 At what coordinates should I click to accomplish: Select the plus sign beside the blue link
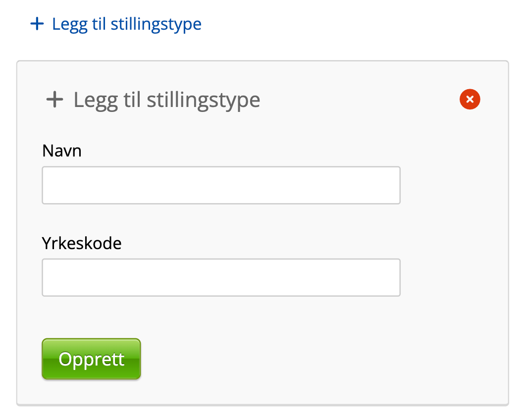[x=37, y=24]
